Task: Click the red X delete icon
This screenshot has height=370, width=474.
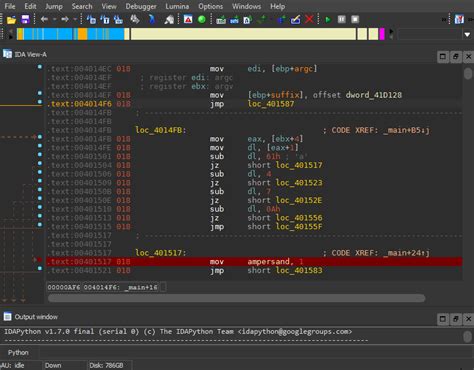Action: (309, 19)
